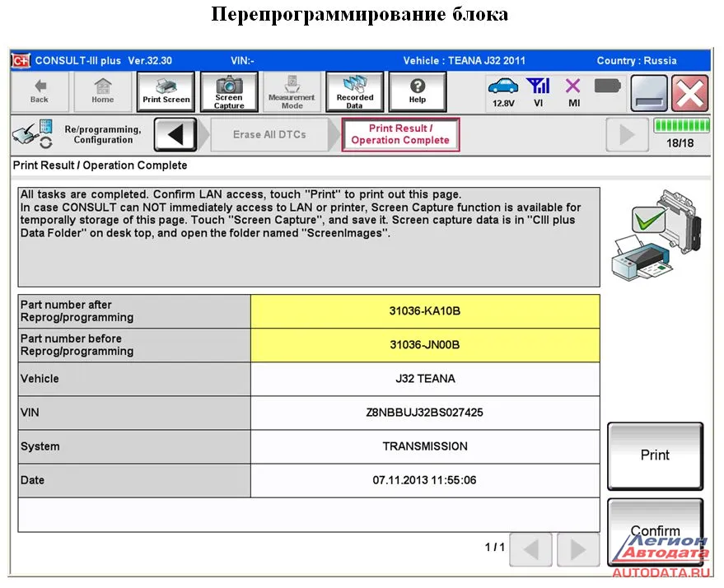Click the MI status X icon

coord(573,93)
